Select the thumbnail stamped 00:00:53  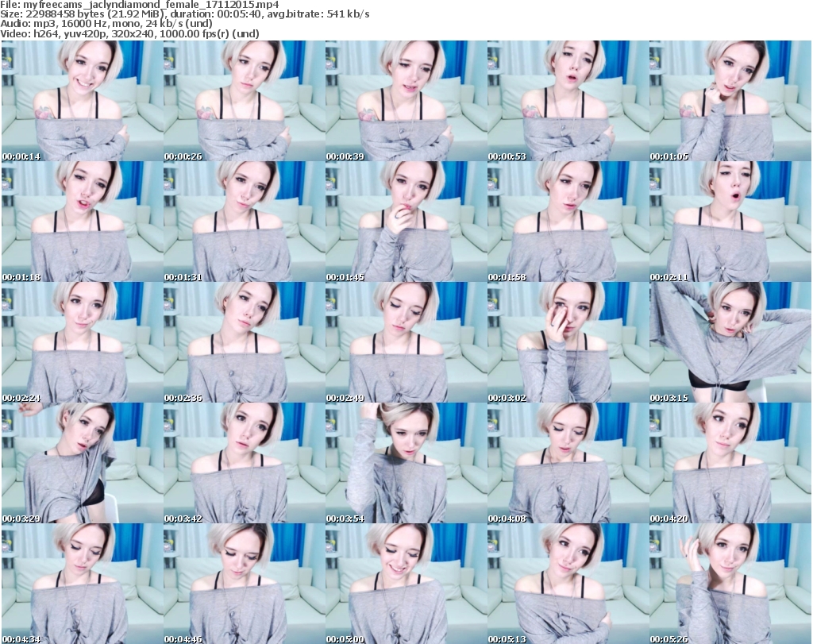[568, 101]
